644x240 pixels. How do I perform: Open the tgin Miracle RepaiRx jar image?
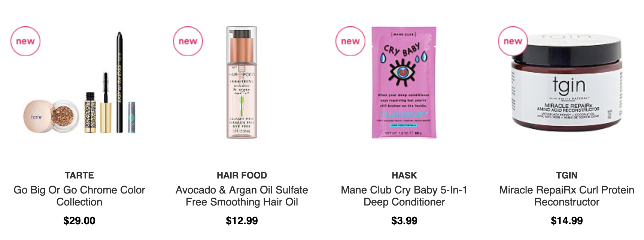pyautogui.click(x=566, y=82)
